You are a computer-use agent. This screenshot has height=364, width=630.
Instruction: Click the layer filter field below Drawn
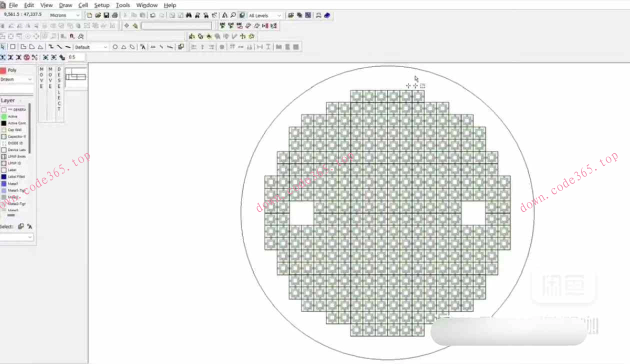[x=16, y=88]
